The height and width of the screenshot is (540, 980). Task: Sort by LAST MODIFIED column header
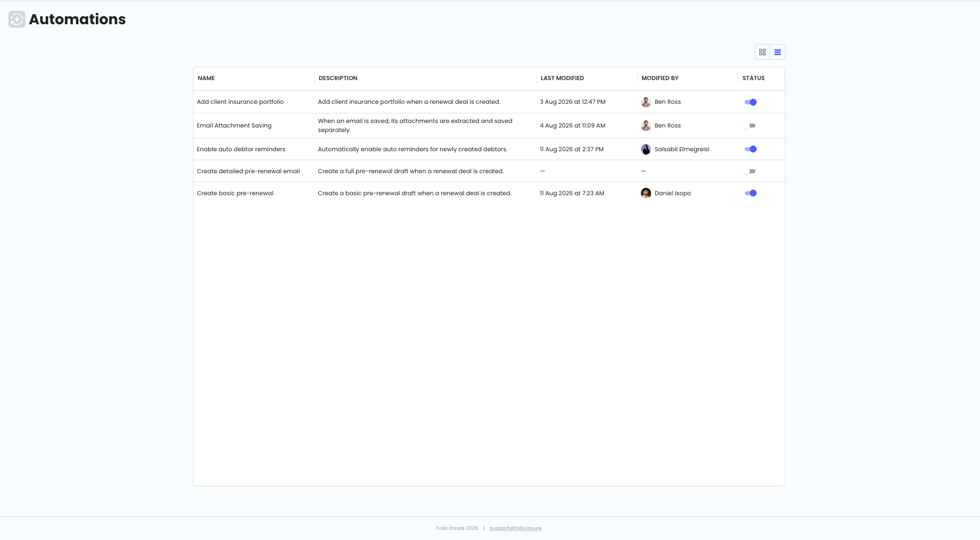562,78
